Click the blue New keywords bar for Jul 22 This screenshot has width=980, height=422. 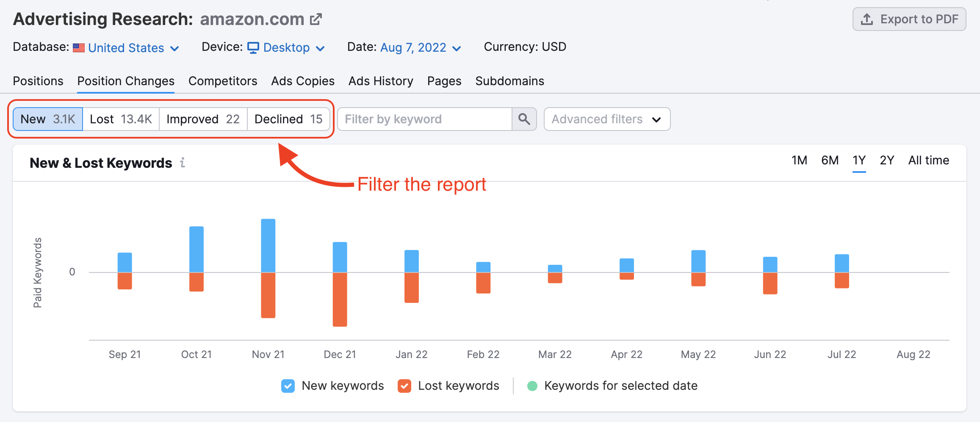[x=842, y=264]
